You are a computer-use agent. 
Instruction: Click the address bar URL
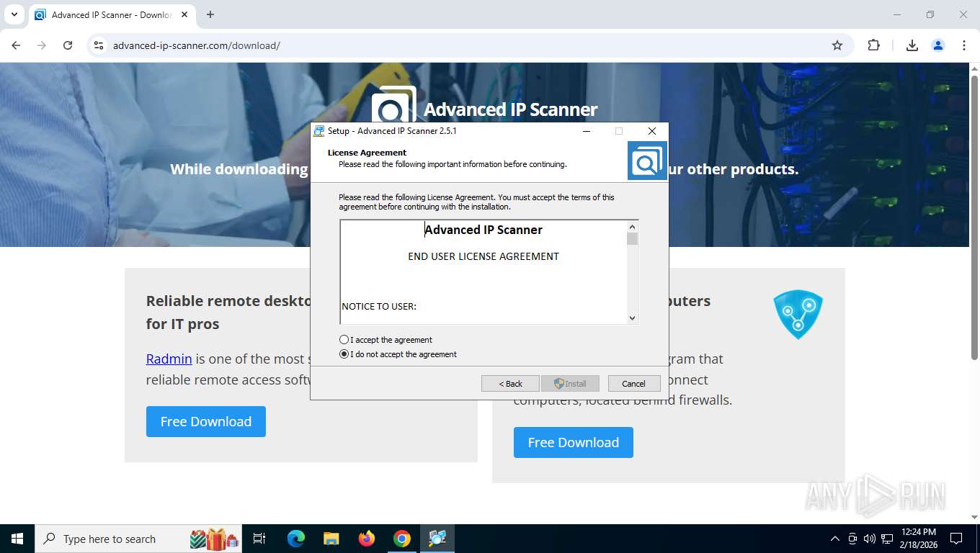pyautogui.click(x=196, y=45)
